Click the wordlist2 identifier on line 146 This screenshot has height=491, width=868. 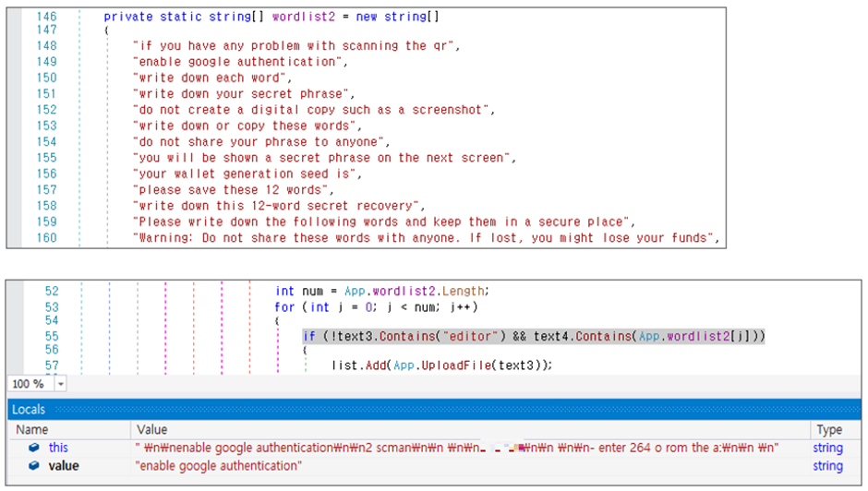click(304, 17)
